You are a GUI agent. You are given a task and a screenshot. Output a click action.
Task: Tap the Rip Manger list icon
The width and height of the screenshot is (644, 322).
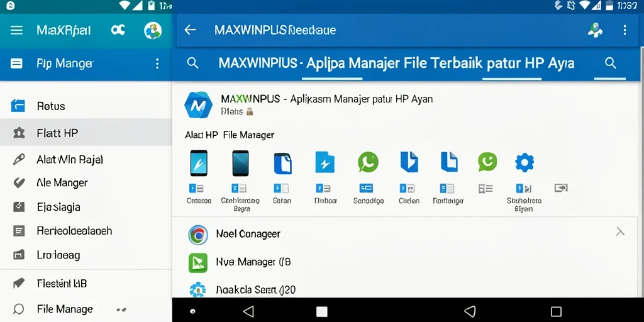coord(16,64)
